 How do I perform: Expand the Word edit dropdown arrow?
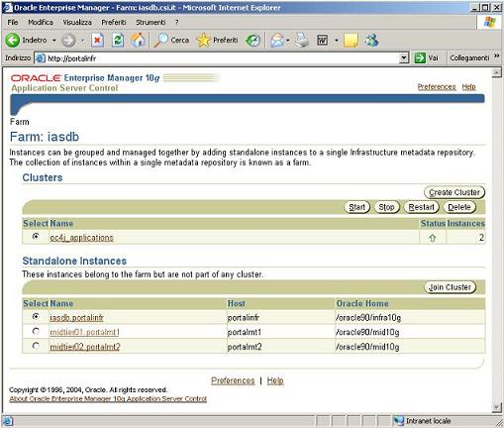337,41
